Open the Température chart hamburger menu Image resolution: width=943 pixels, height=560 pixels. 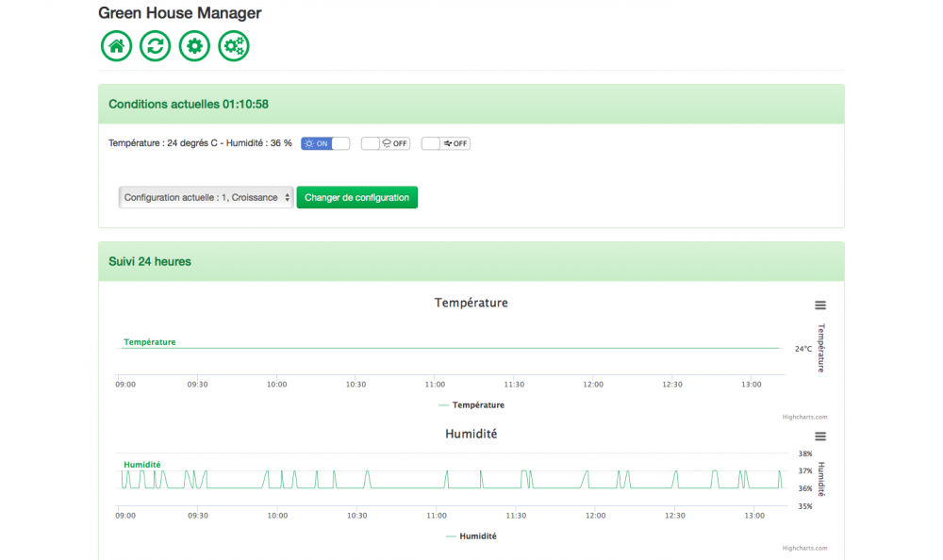pyautogui.click(x=820, y=305)
